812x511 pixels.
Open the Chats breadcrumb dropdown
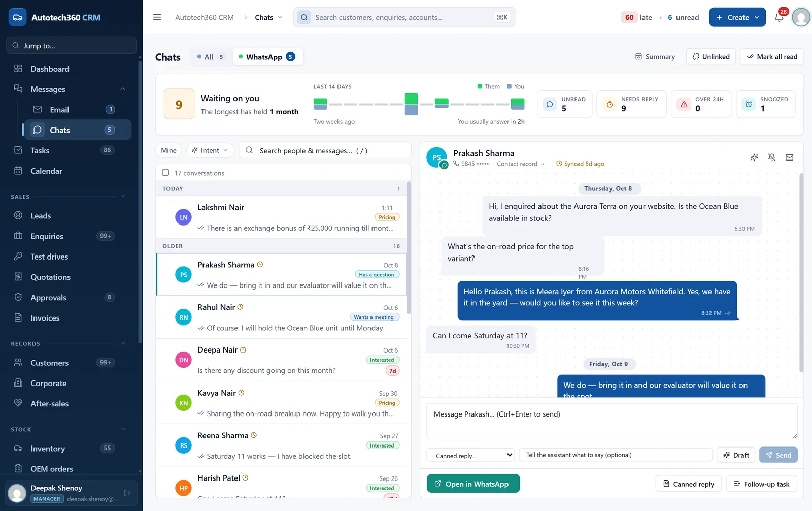pyautogui.click(x=268, y=17)
